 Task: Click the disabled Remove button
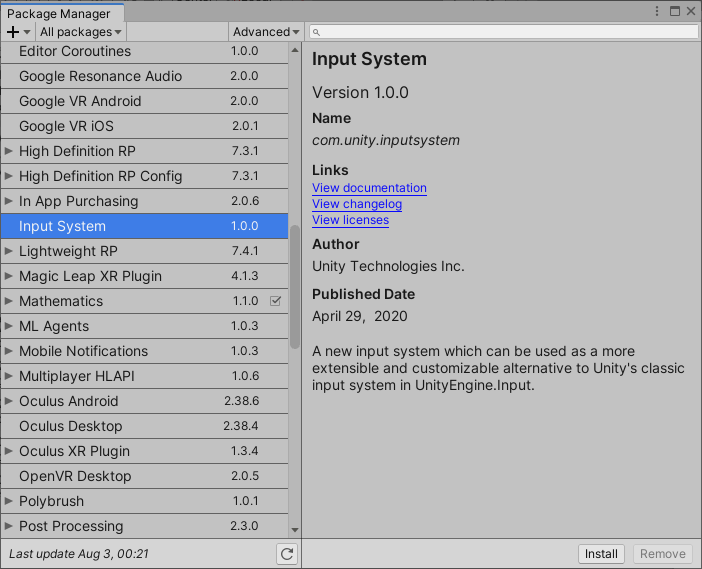pyautogui.click(x=663, y=554)
